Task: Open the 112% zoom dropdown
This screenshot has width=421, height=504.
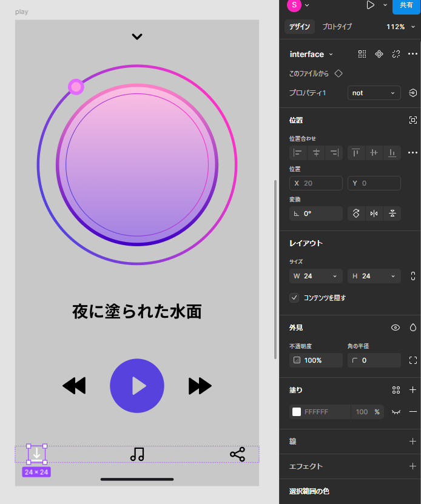Action: click(401, 27)
